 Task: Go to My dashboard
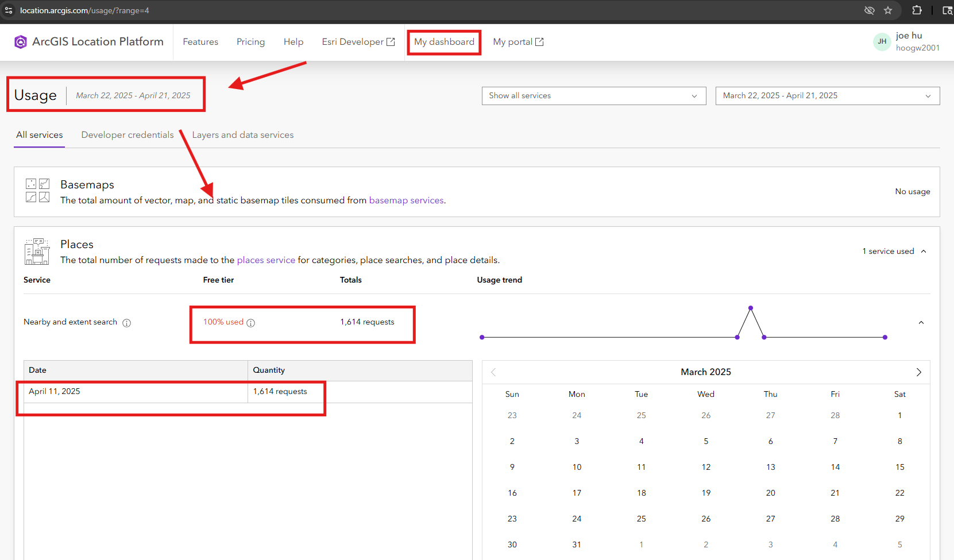tap(444, 42)
